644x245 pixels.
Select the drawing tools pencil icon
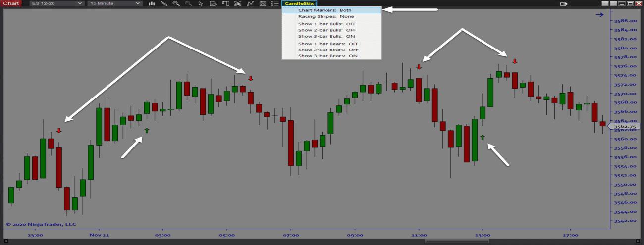pyautogui.click(x=164, y=3)
